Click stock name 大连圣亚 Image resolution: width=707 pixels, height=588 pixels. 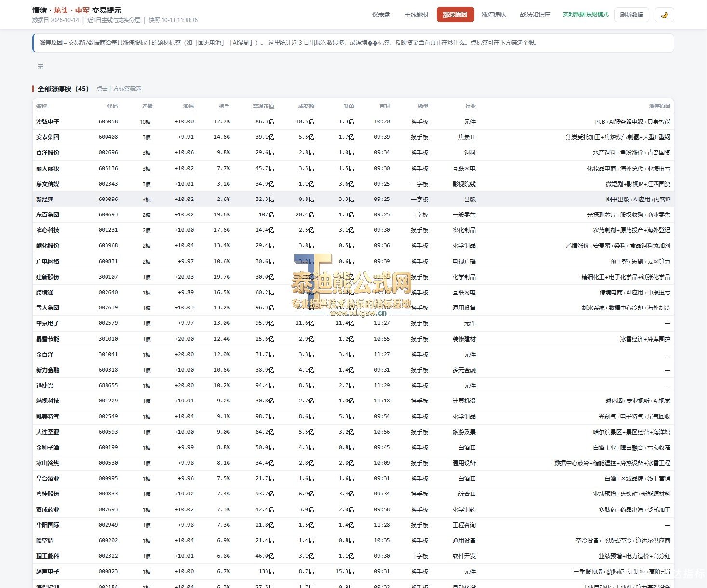tap(48, 432)
